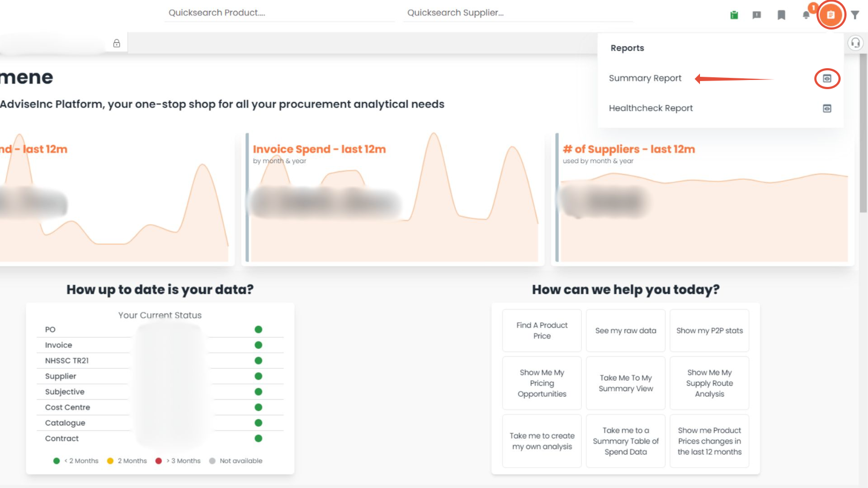This screenshot has height=488, width=868.
Task: Open notifications via the bell icon
Action: click(806, 15)
